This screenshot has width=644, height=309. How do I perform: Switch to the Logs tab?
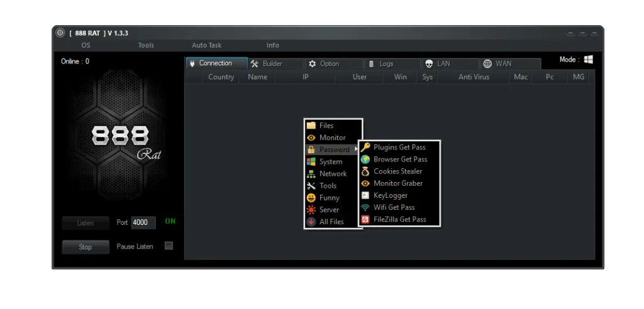(386, 63)
